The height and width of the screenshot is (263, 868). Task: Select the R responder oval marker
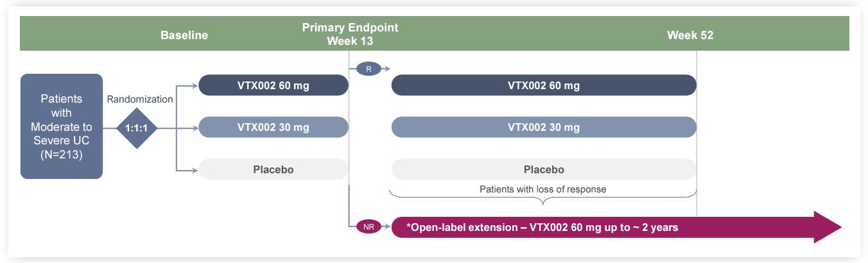pyautogui.click(x=369, y=68)
